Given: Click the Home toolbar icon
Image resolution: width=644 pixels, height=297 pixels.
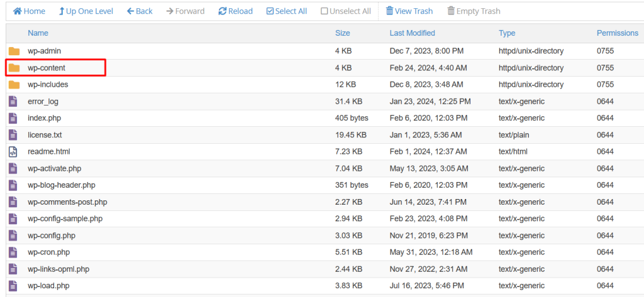Looking at the screenshot, I should pos(17,11).
